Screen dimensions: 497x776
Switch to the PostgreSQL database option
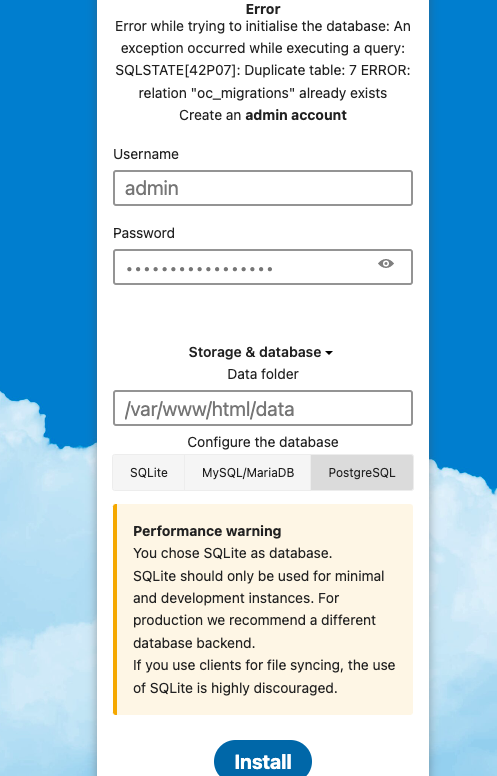(x=362, y=473)
